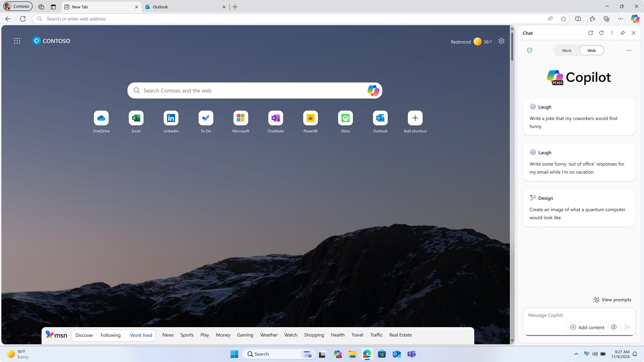Screen dimensions: 644x362
Task: Open the To Do shortcut
Action: 206,118
